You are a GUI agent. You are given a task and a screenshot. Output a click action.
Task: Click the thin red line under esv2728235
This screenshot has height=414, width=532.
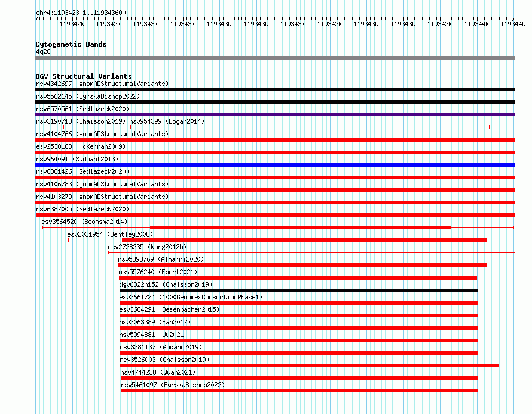(x=312, y=253)
